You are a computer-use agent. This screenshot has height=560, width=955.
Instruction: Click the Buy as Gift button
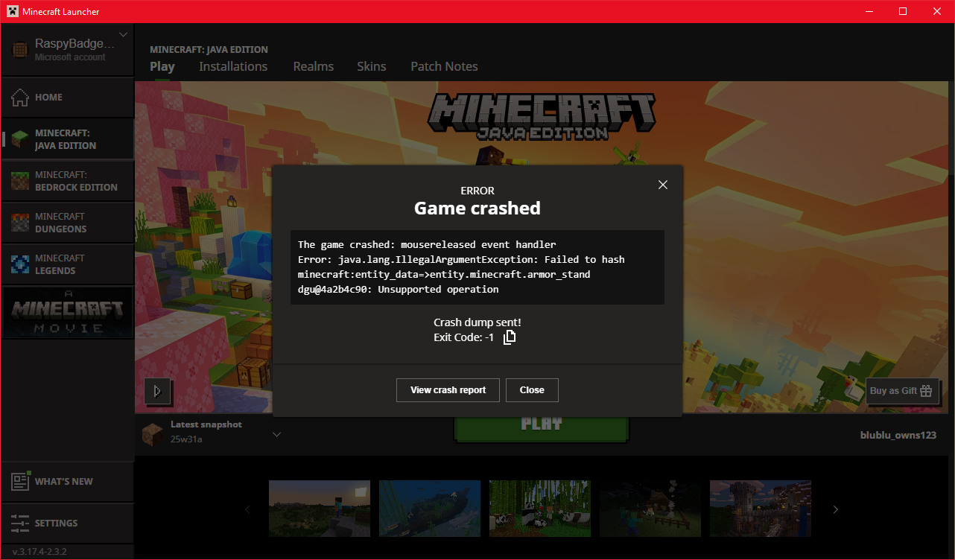pos(902,391)
